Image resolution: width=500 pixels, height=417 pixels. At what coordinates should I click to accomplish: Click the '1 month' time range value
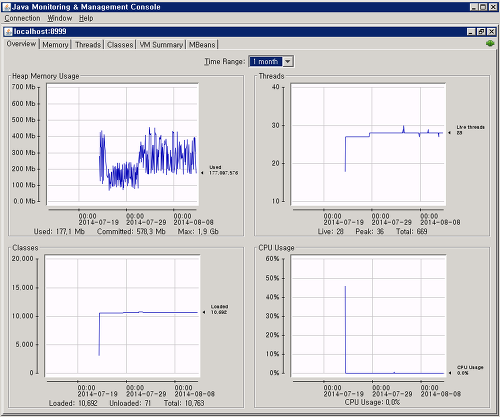(x=266, y=61)
